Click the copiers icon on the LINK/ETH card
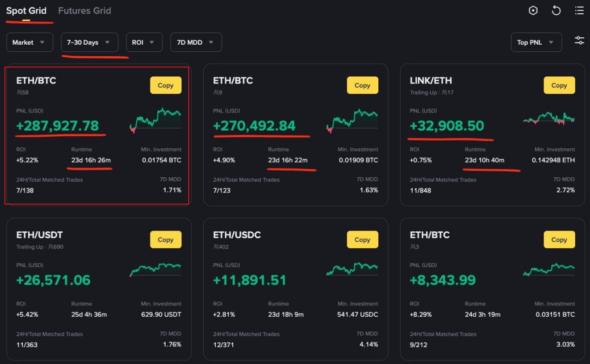590x364 pixels. tap(445, 93)
